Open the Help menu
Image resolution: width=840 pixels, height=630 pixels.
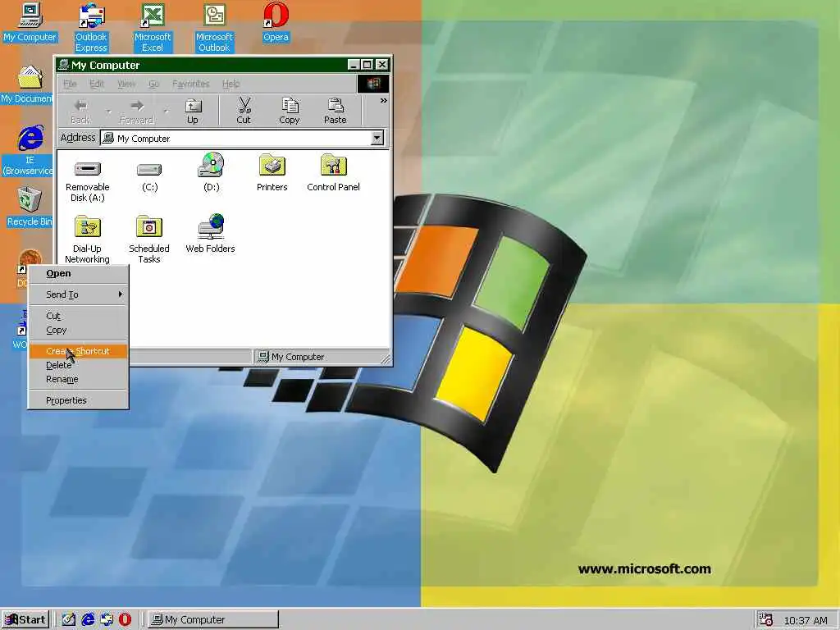pos(231,84)
